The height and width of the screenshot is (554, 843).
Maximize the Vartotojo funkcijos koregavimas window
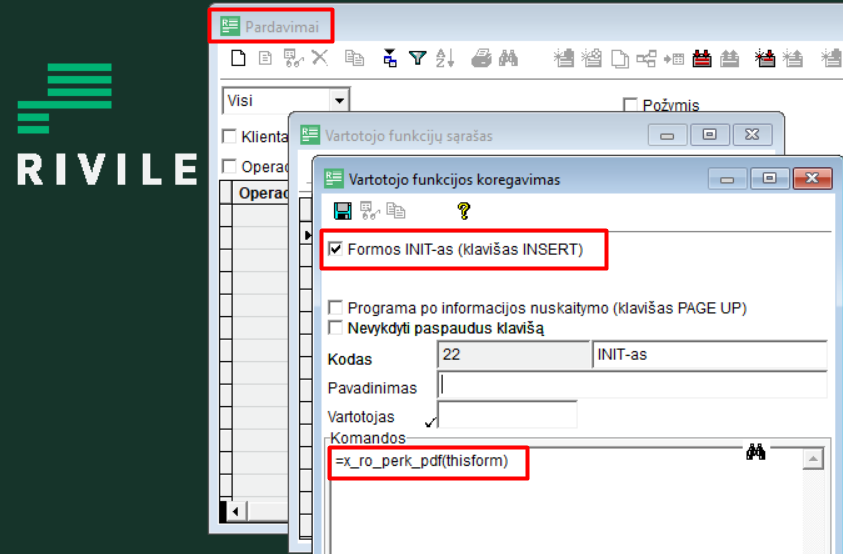(x=769, y=179)
